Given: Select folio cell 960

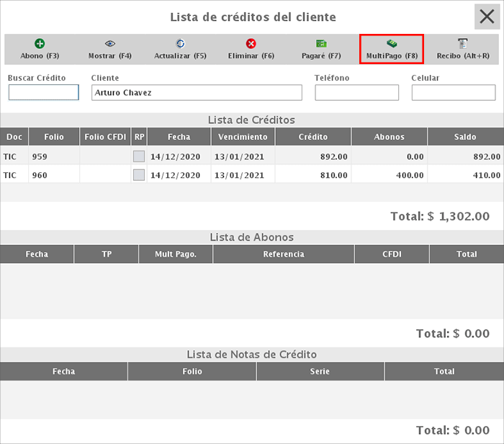Looking at the screenshot, I should coord(54,175).
